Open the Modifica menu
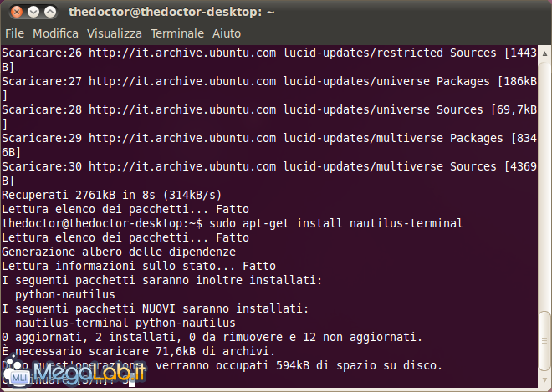Image resolution: width=552 pixels, height=392 pixels. 55,33
